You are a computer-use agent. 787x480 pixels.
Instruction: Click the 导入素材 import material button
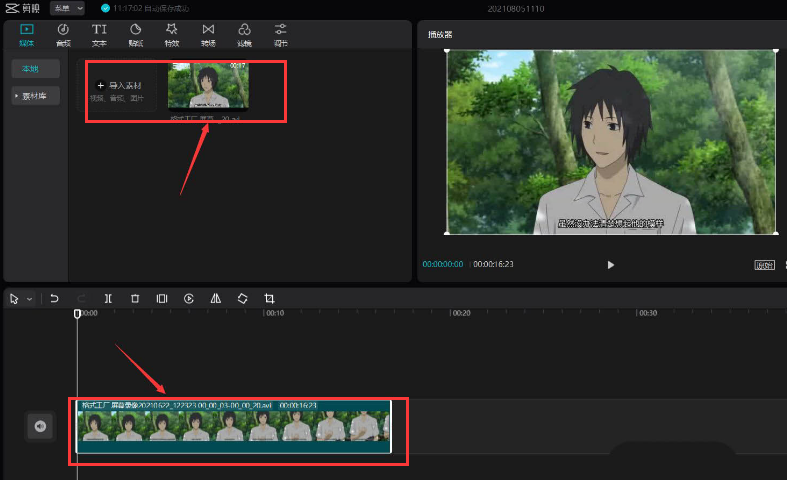click(x=117, y=86)
